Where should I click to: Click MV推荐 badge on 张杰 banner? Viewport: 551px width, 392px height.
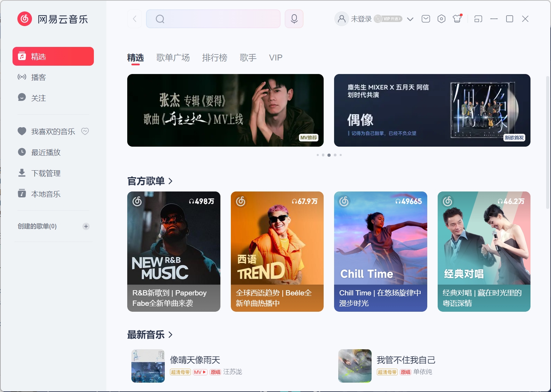(x=309, y=138)
